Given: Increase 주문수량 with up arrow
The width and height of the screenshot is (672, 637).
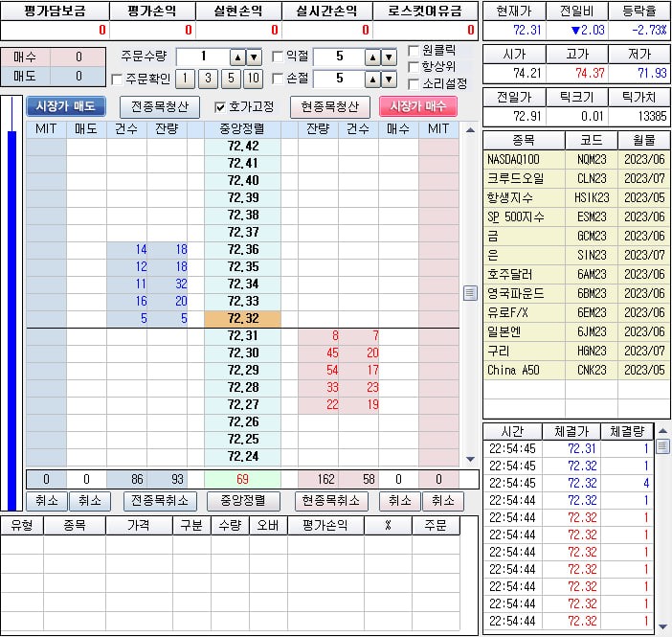Looking at the screenshot, I should 237,57.
